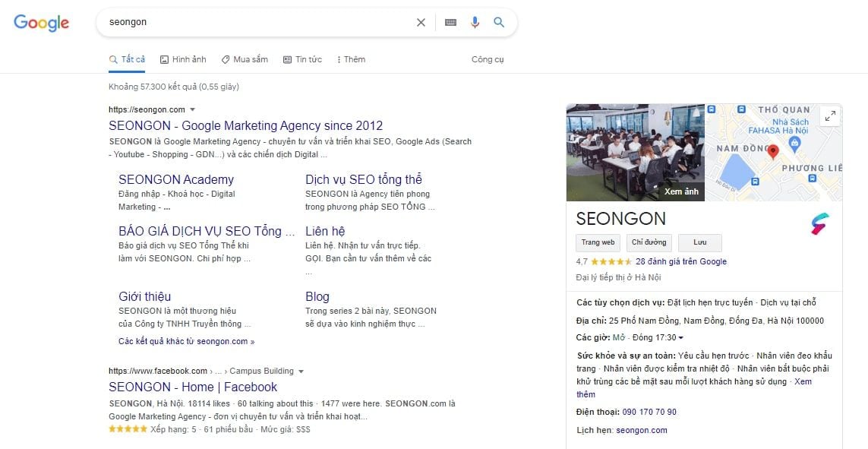Viewport: 868px width, 449px height.
Task: Switch to the Hình ảnh tab
Action: click(183, 59)
